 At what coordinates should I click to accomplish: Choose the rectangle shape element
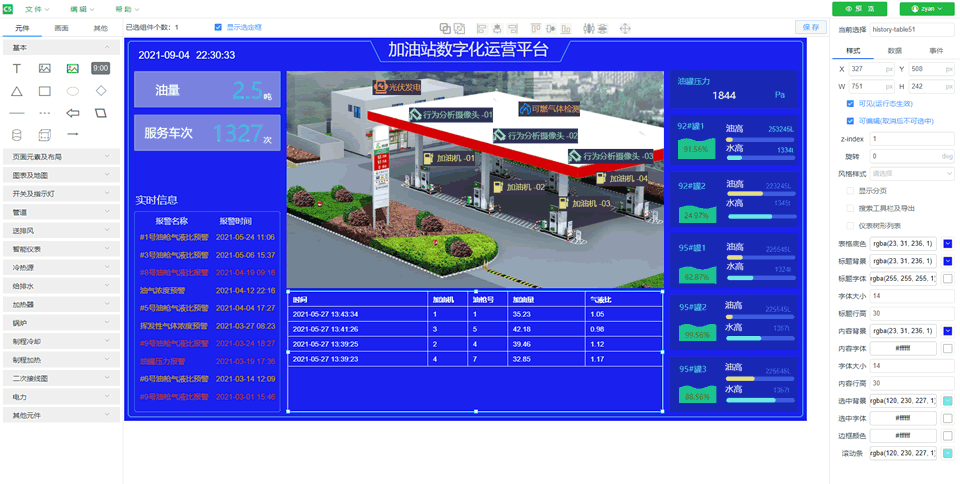click(x=45, y=91)
